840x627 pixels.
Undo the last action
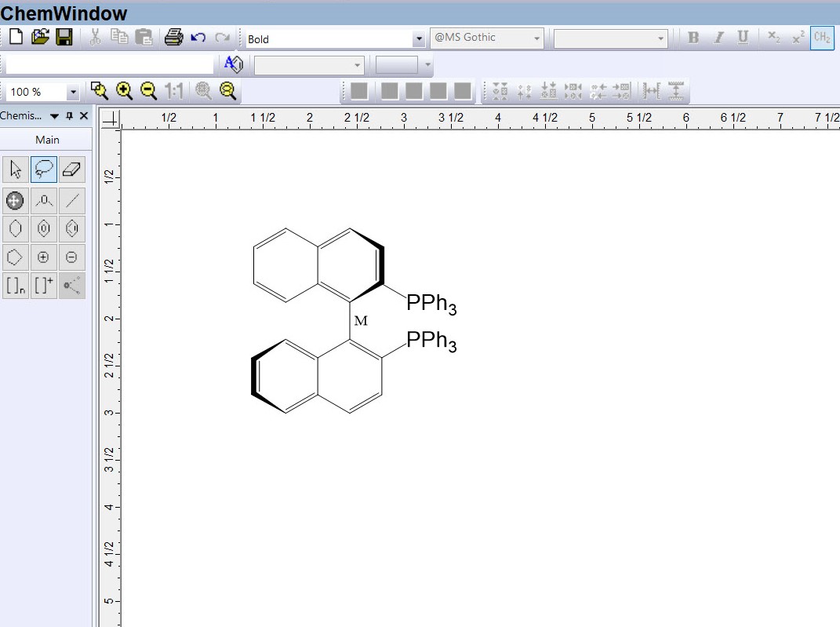click(198, 38)
